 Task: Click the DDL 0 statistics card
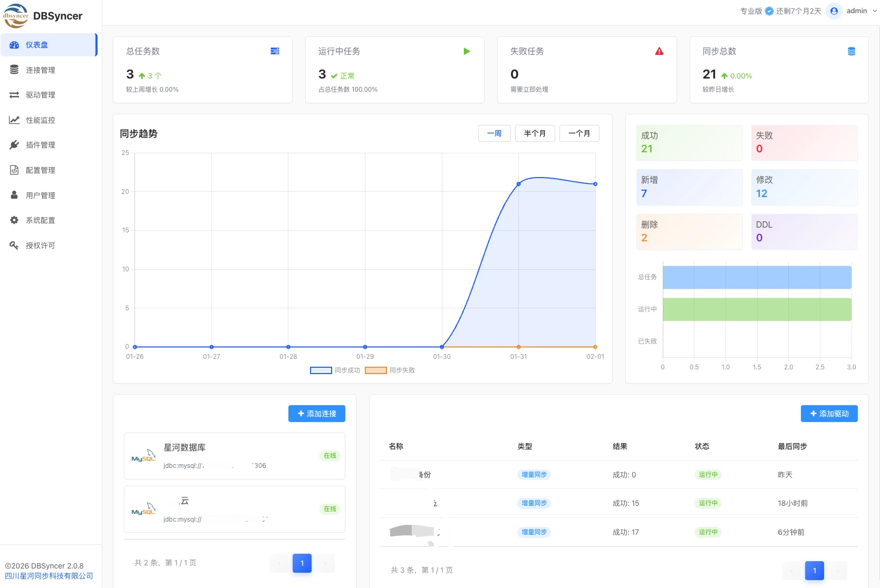click(805, 232)
